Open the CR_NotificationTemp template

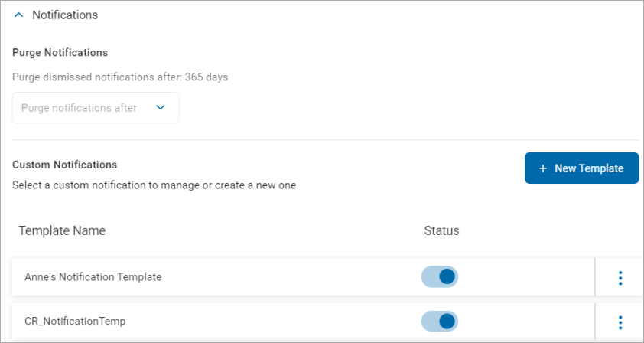pyautogui.click(x=75, y=322)
